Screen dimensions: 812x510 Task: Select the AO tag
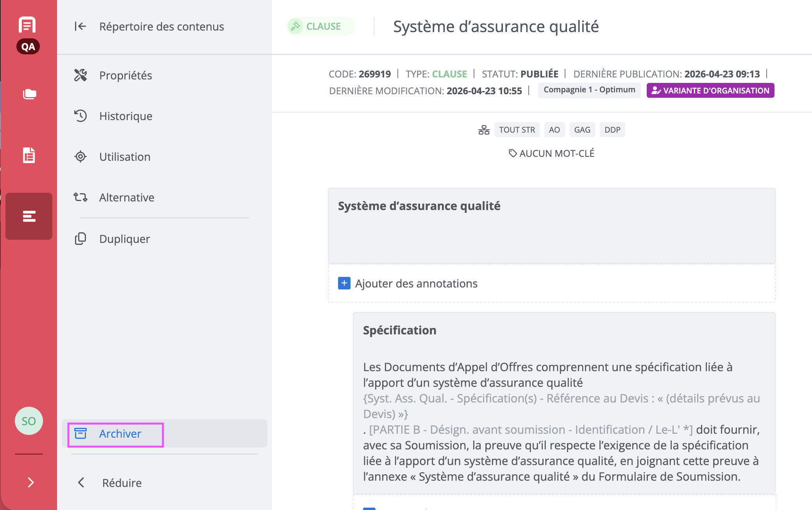(x=554, y=130)
